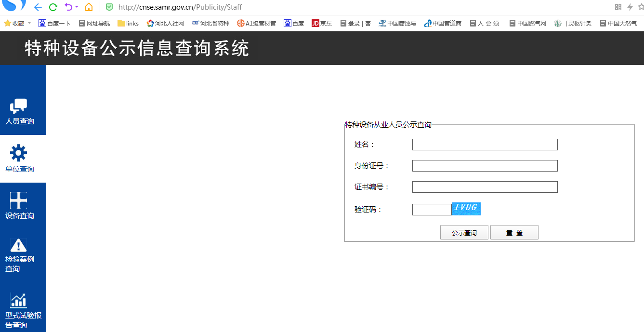Open 设备查询 in the sidebar
Screen dimensions: 644x332
click(x=20, y=206)
